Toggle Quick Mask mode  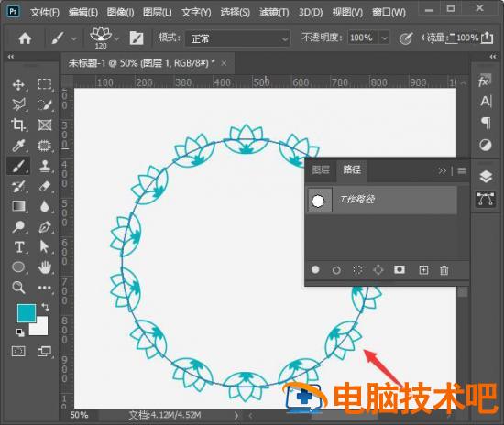[18, 351]
